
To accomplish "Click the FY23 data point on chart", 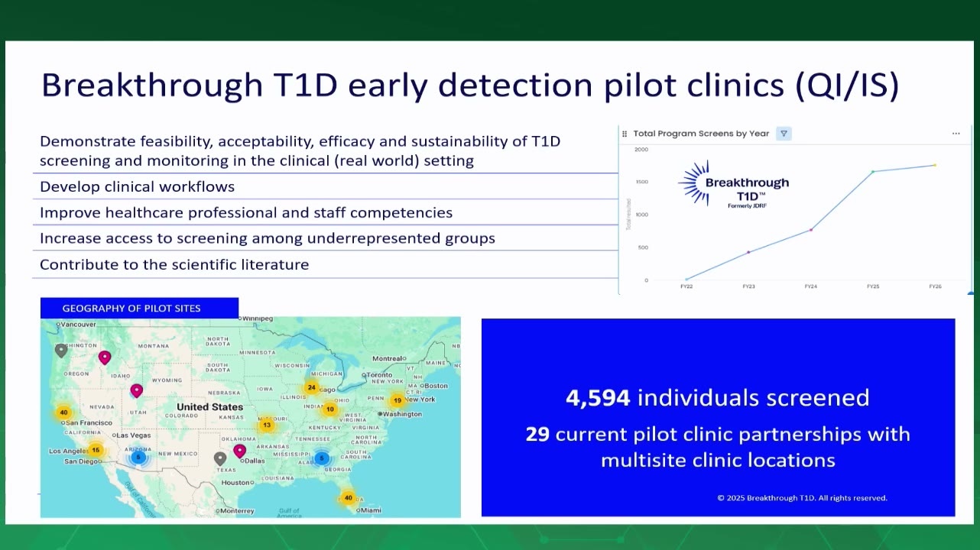I will click(x=748, y=252).
